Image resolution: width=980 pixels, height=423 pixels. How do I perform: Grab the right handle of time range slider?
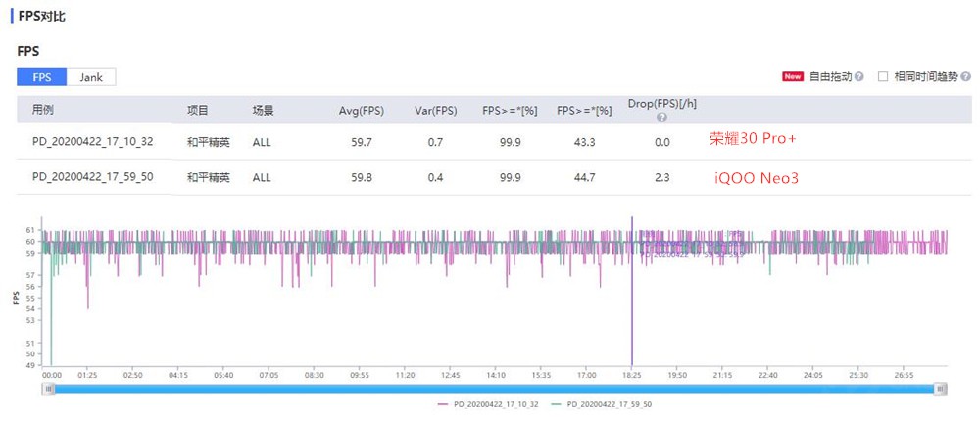click(x=940, y=389)
